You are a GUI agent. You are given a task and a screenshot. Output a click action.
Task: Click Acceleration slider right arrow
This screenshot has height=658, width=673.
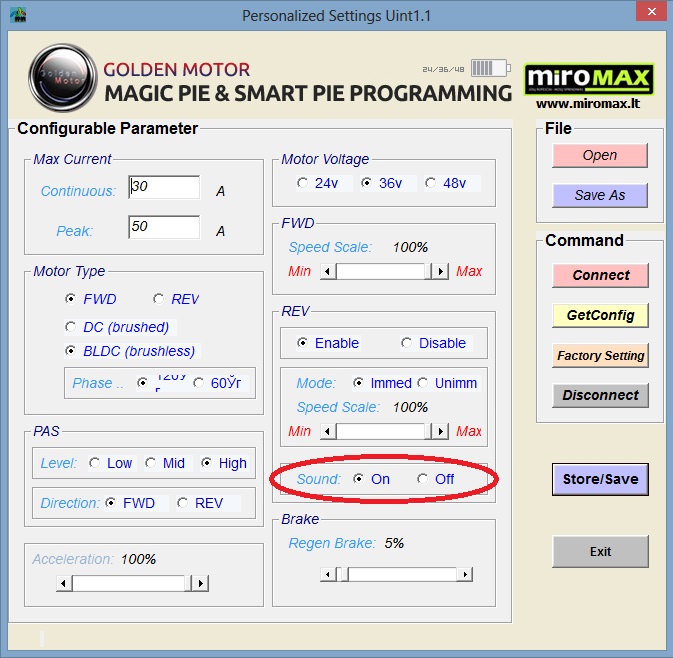click(200, 583)
